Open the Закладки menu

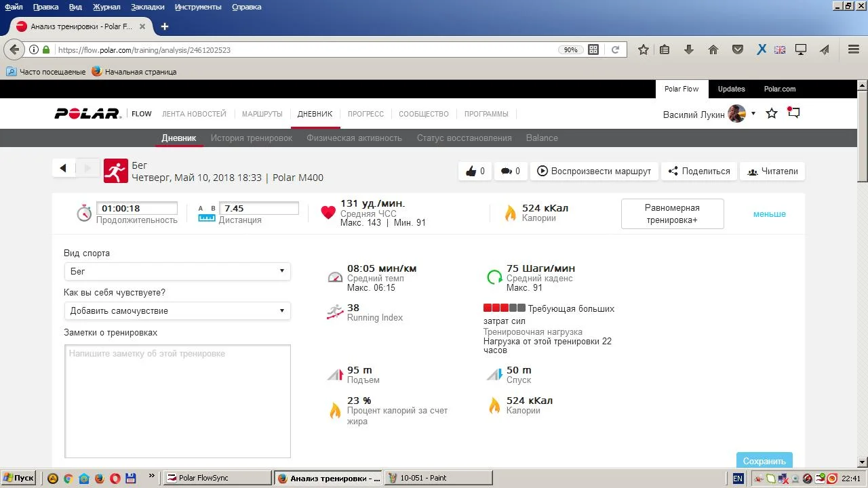tap(149, 7)
